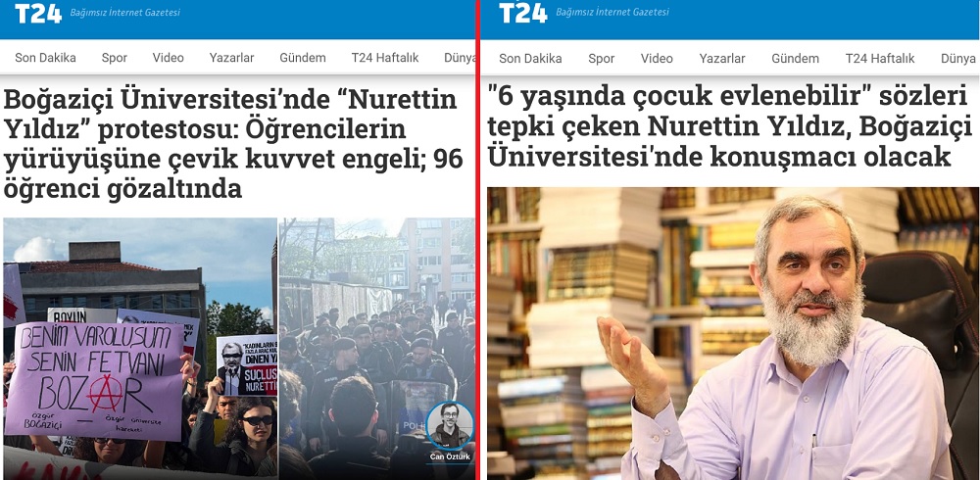Screen dimensions: 980x480
Task: Open the Boğaziçi protest headline article
Action: pos(234,144)
